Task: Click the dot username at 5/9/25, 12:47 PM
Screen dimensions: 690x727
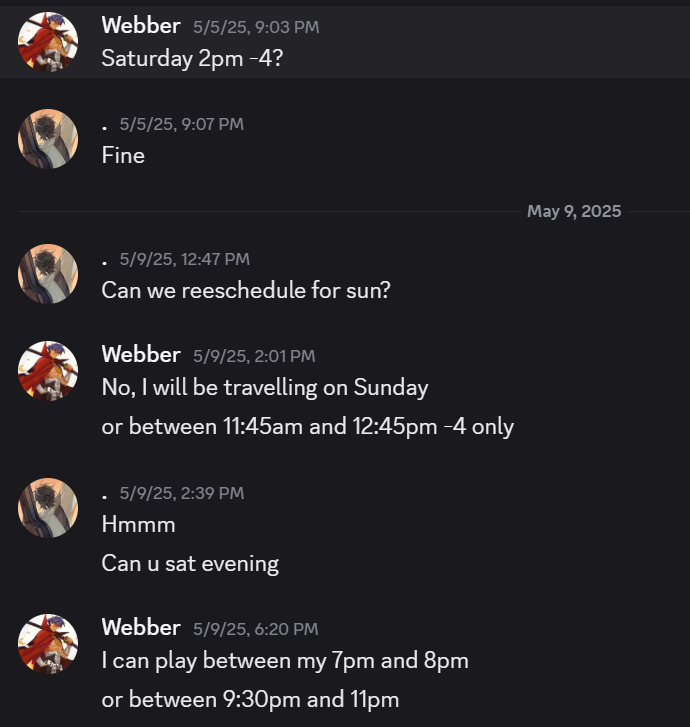Action: coord(105,262)
